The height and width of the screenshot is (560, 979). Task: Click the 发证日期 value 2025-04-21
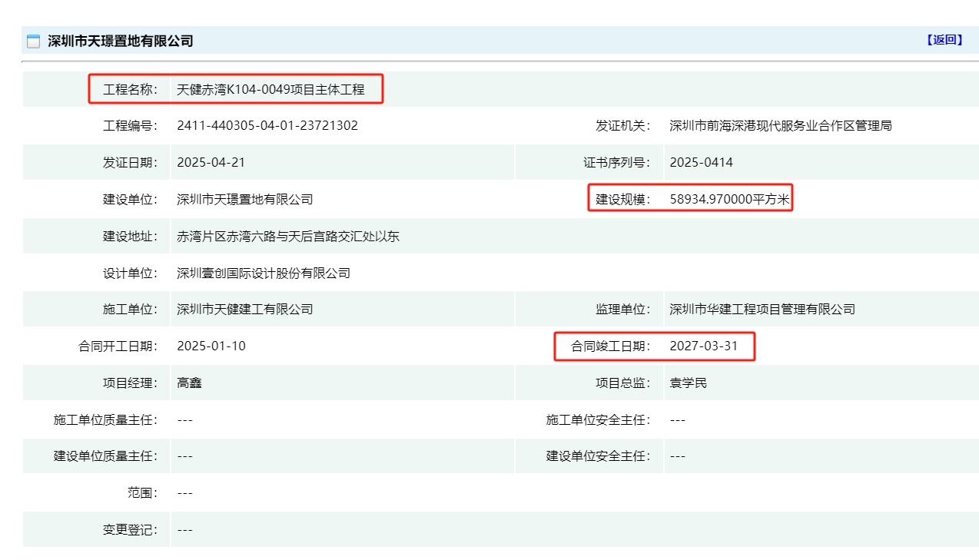click(211, 162)
